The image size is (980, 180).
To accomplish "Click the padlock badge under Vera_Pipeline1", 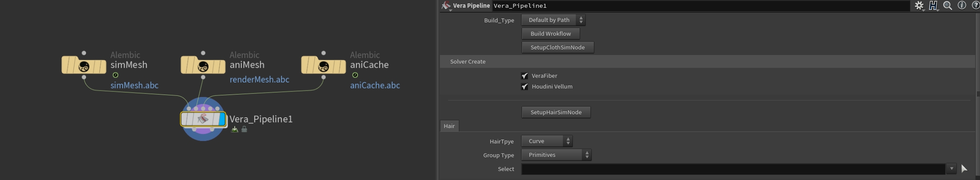I will pos(244,129).
